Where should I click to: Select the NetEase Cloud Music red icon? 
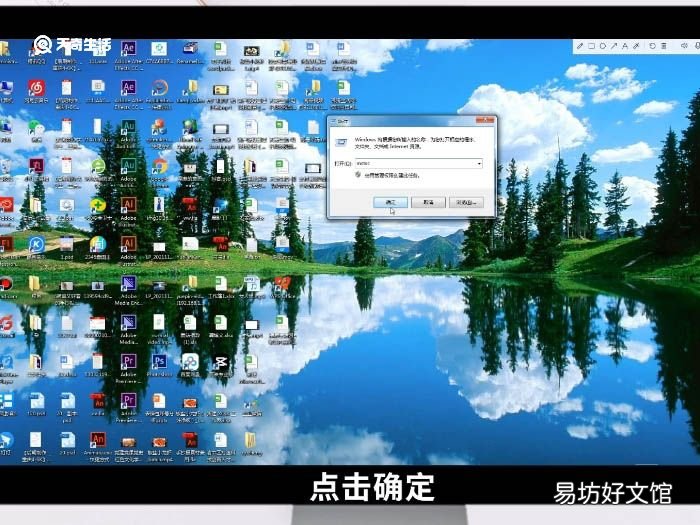36,88
